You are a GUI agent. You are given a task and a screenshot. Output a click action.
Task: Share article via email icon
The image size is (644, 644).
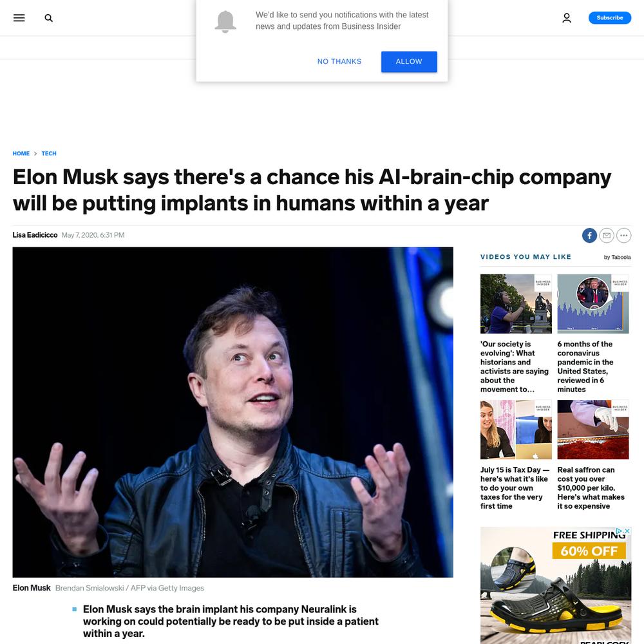(x=607, y=235)
